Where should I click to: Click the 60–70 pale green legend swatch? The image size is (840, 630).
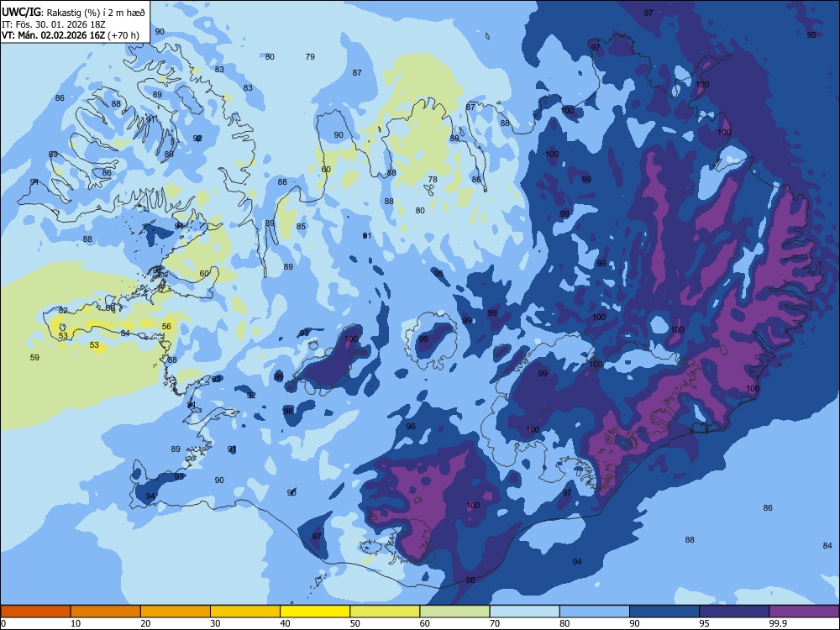tap(454, 612)
